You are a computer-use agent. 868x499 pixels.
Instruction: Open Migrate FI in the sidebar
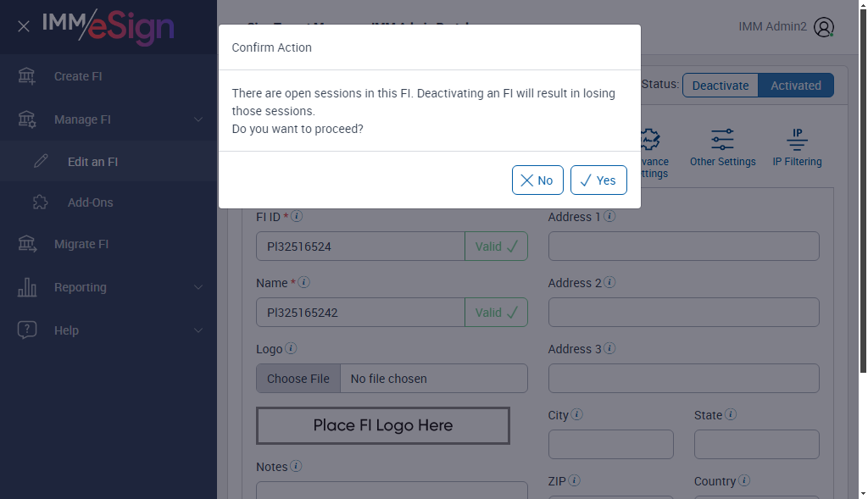(x=81, y=244)
